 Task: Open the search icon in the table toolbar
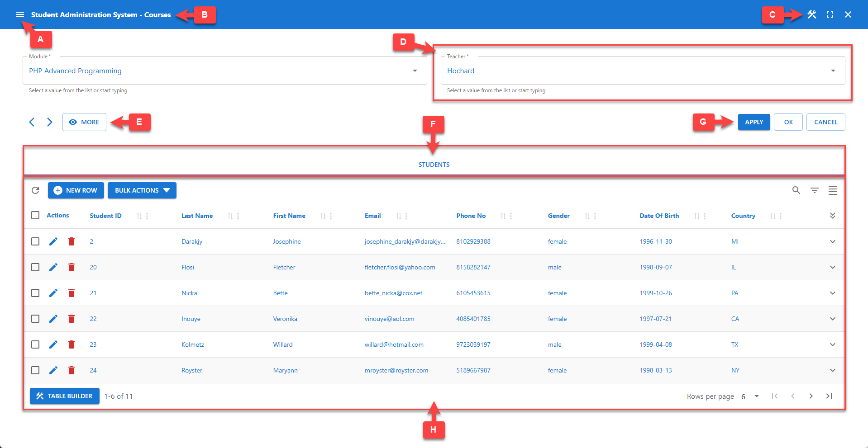click(796, 190)
